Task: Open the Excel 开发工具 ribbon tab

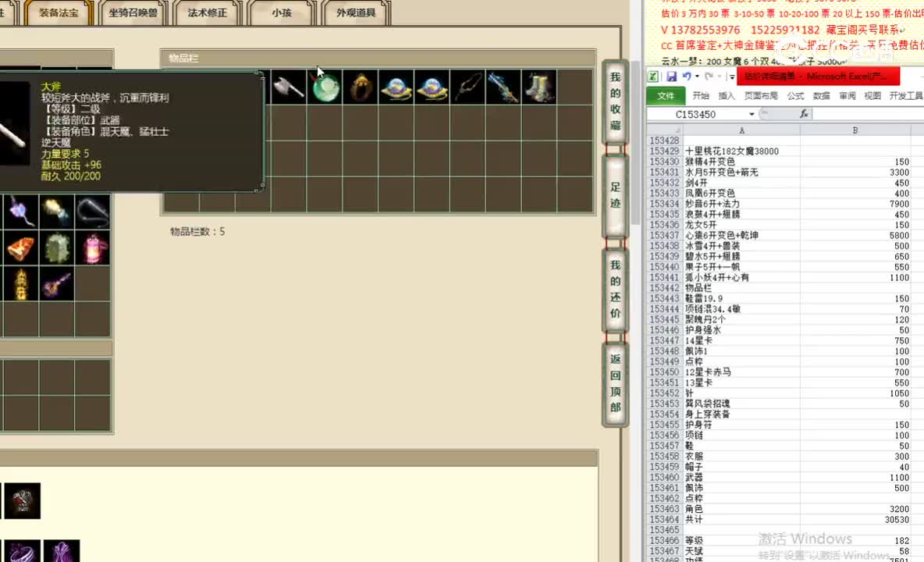Action: tap(906, 95)
